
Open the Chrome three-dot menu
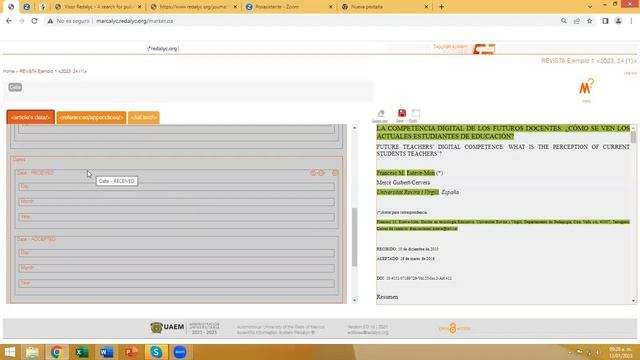631,21
